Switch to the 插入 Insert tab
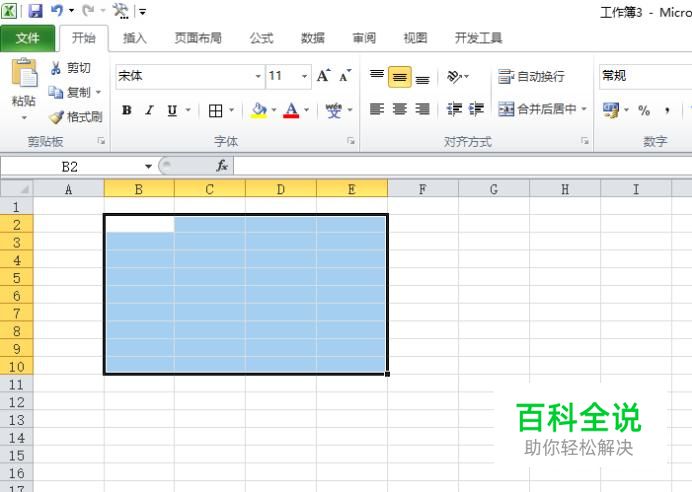Image resolution: width=692 pixels, height=492 pixels. [x=135, y=38]
